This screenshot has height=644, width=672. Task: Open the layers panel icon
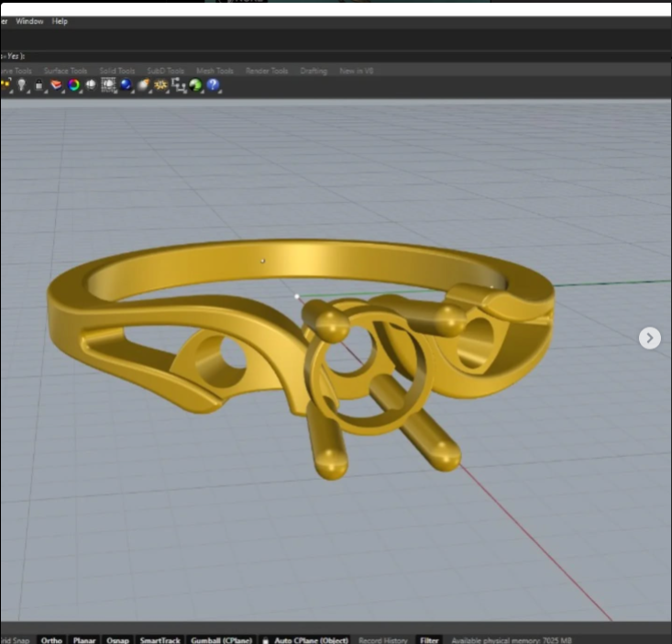point(57,85)
